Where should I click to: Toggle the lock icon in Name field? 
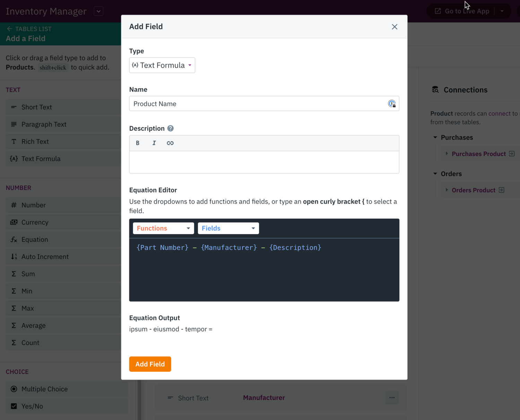(392, 103)
